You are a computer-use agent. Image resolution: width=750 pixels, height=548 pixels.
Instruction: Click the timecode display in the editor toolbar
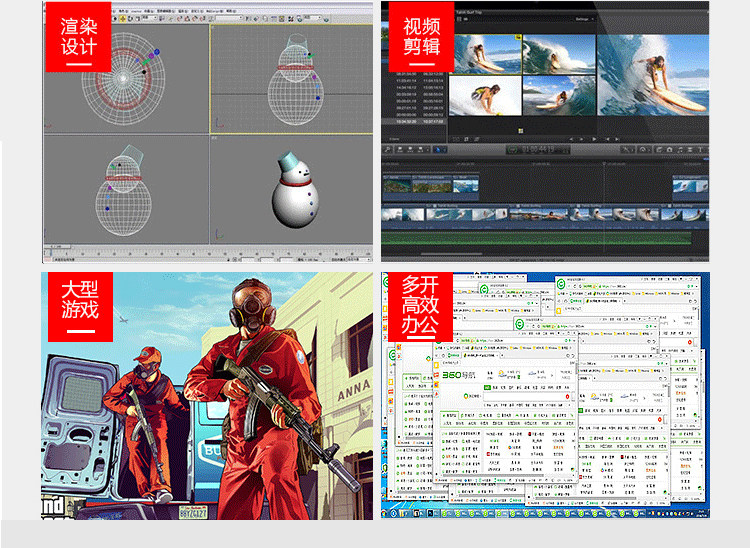tap(538, 149)
